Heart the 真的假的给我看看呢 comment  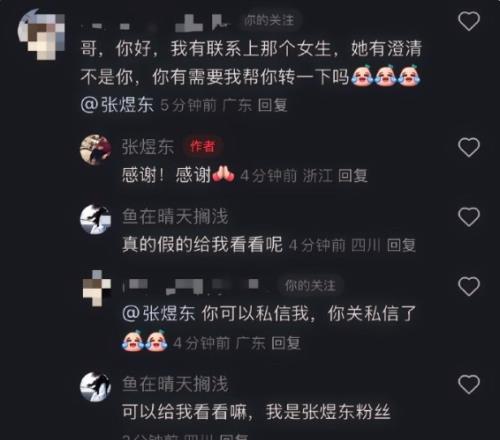point(469,217)
